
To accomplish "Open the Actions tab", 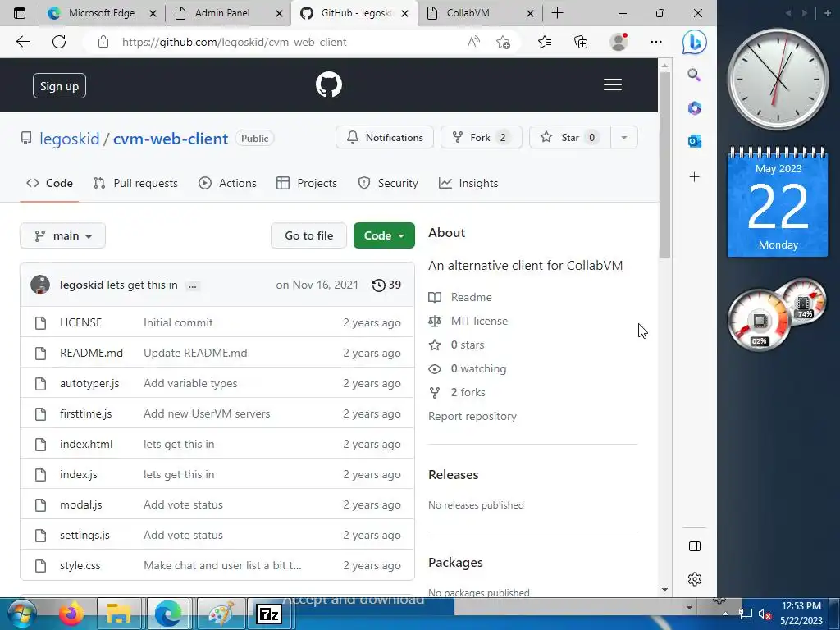I will (228, 183).
